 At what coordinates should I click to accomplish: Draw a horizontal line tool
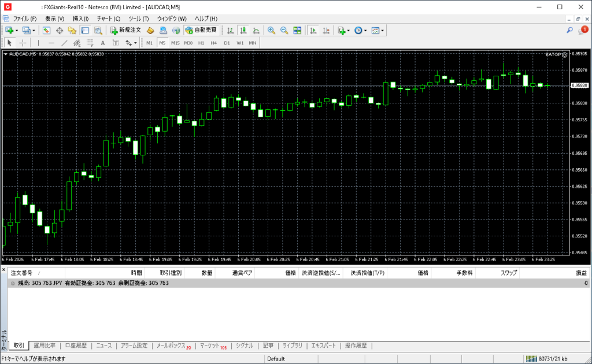(x=51, y=43)
